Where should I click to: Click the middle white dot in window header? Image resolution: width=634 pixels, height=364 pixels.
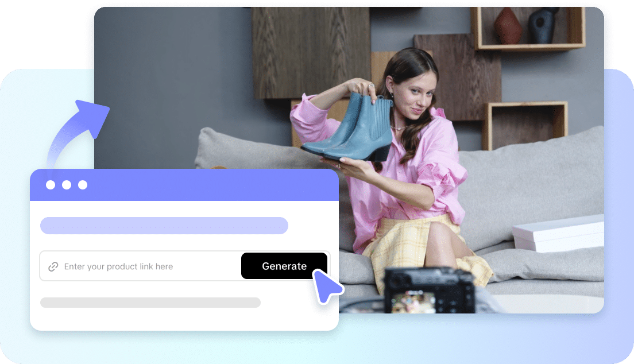coord(67,185)
